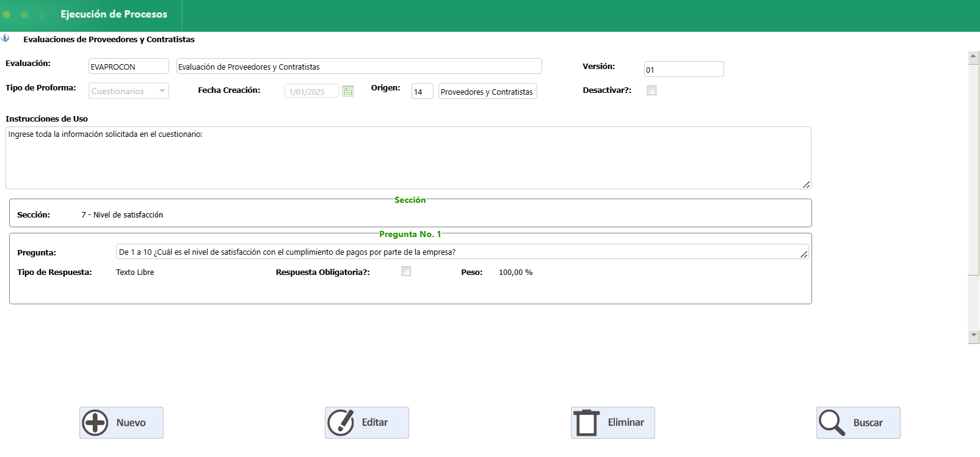
Task: Click the Origen code field showing 14
Action: point(423,91)
